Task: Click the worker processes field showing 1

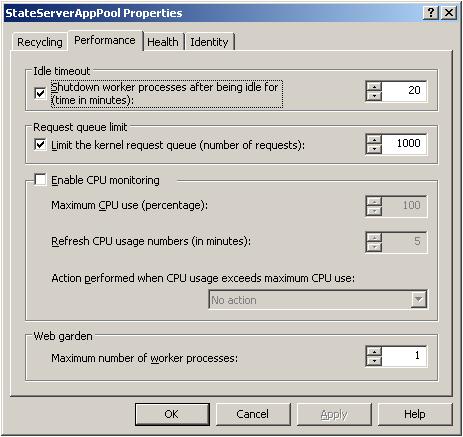Action: [404, 356]
